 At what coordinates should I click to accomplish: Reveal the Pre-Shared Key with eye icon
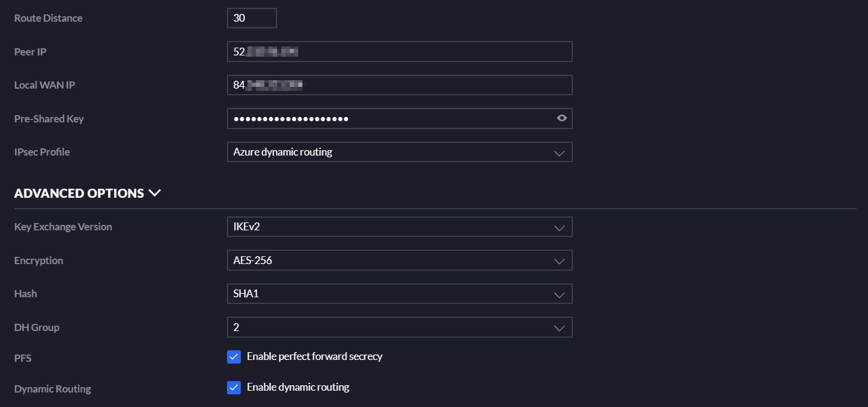click(x=562, y=118)
